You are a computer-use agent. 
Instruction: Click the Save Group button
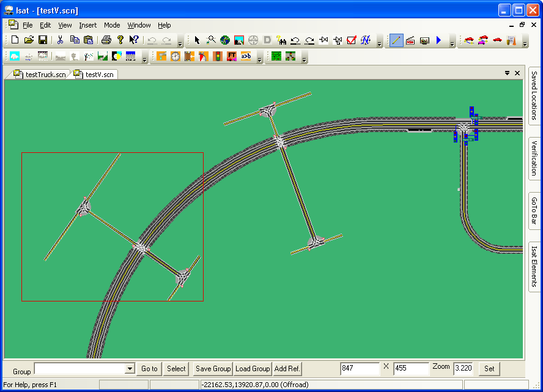[x=213, y=369]
